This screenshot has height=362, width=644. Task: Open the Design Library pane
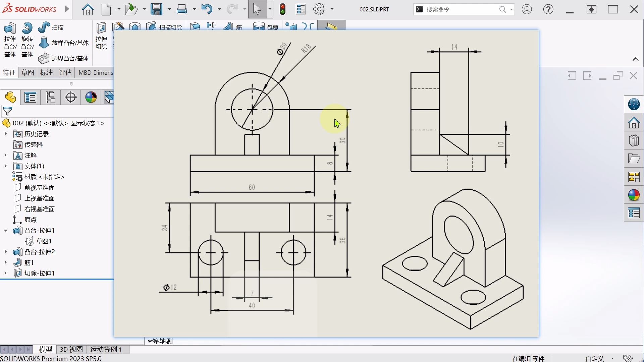point(634,140)
